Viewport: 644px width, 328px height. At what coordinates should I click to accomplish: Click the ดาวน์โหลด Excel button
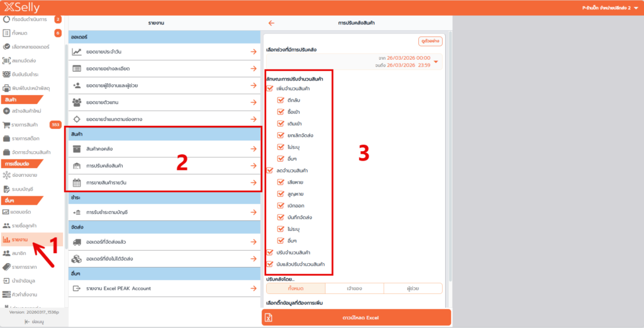coord(356,318)
